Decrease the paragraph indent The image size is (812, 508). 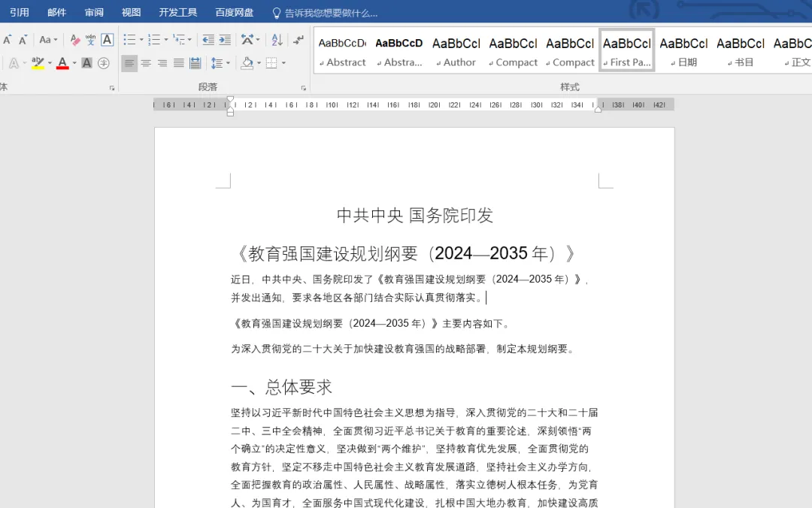click(x=208, y=40)
